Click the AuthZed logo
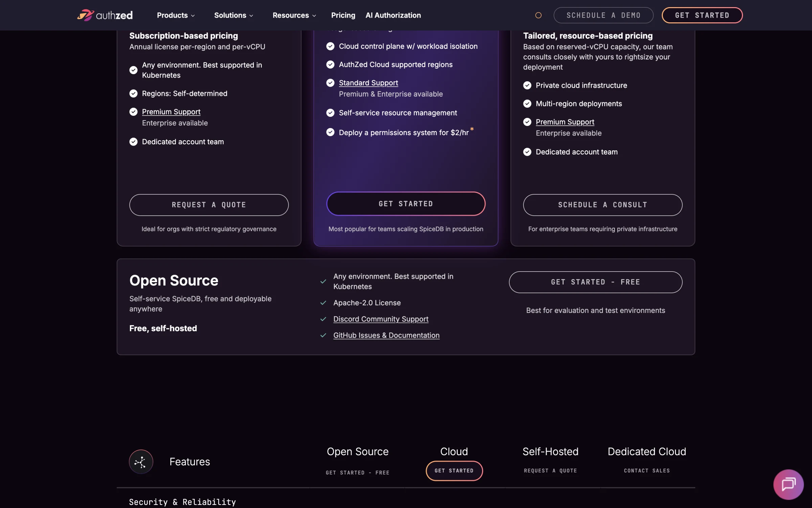812x508 pixels. tap(105, 15)
